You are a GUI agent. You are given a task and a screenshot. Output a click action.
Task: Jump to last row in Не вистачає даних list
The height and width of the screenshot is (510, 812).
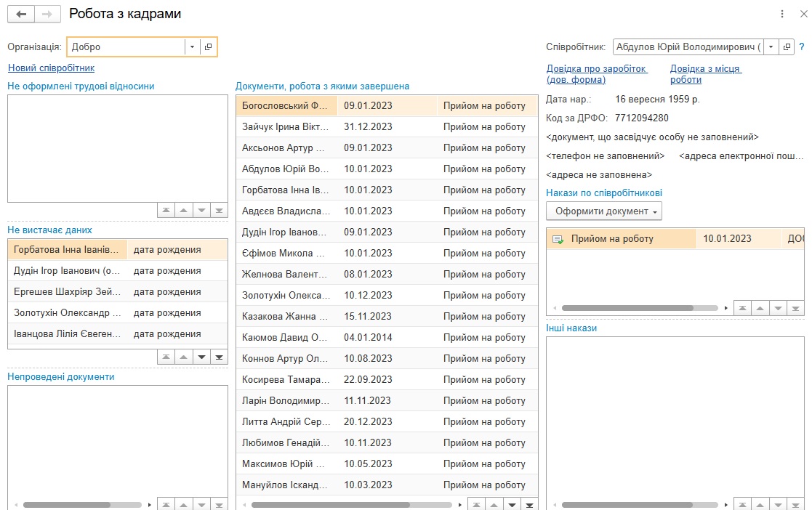[218, 357]
